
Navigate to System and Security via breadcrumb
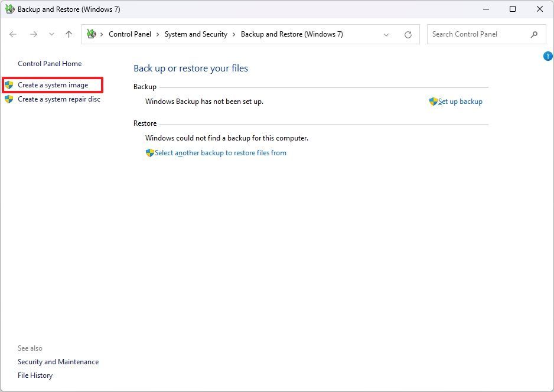click(x=196, y=34)
